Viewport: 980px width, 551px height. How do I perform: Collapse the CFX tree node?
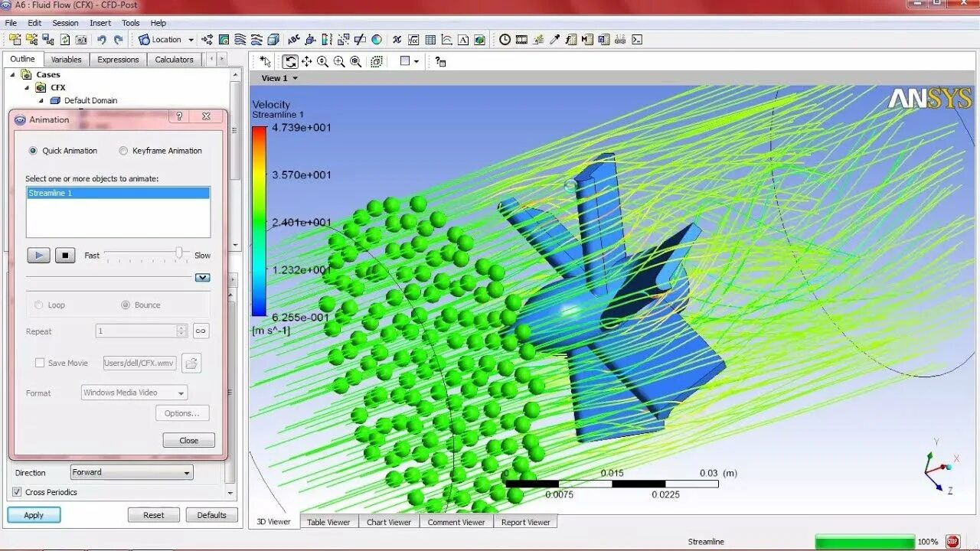pyautogui.click(x=28, y=88)
